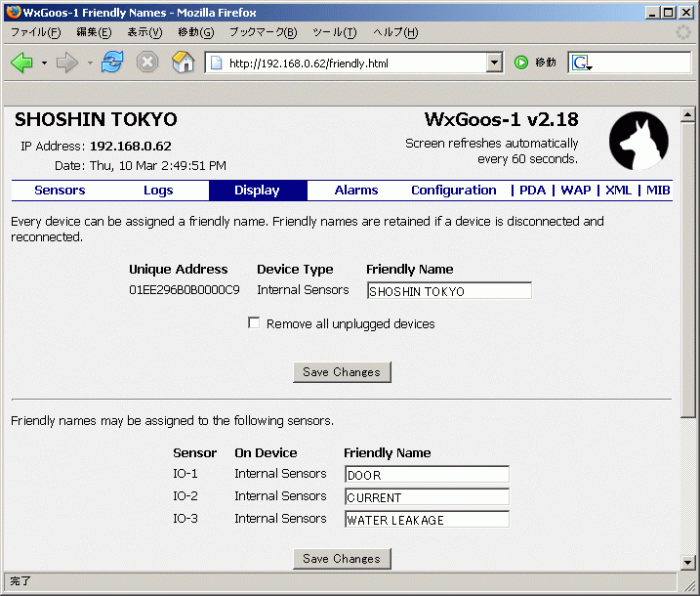Click the WxGoos dog logo

point(638,141)
